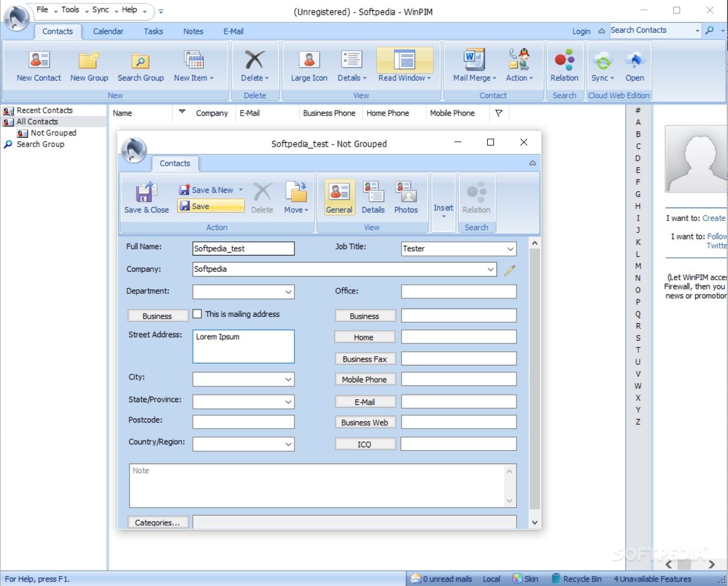Click Save in contact dialog
This screenshot has height=586, width=728.
tap(211, 206)
